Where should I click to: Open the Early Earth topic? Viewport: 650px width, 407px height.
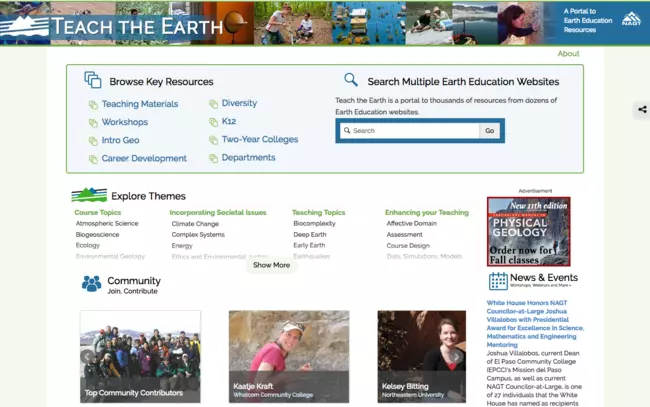[x=309, y=245]
